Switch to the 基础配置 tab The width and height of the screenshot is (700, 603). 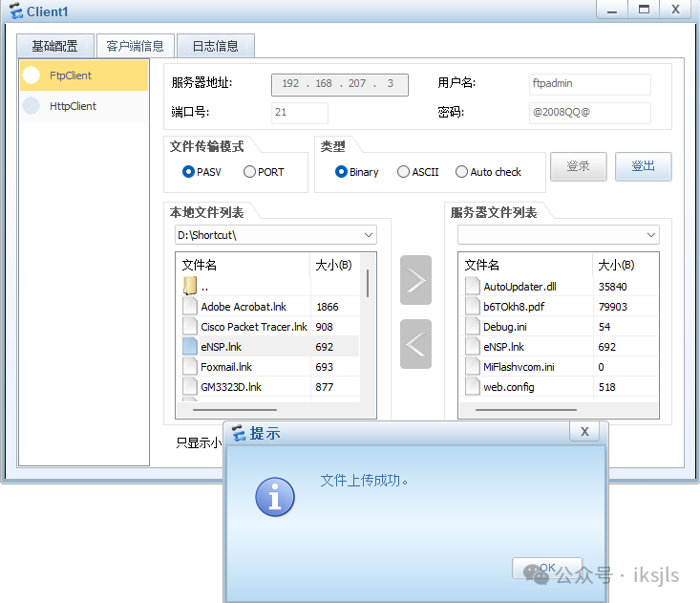point(55,46)
